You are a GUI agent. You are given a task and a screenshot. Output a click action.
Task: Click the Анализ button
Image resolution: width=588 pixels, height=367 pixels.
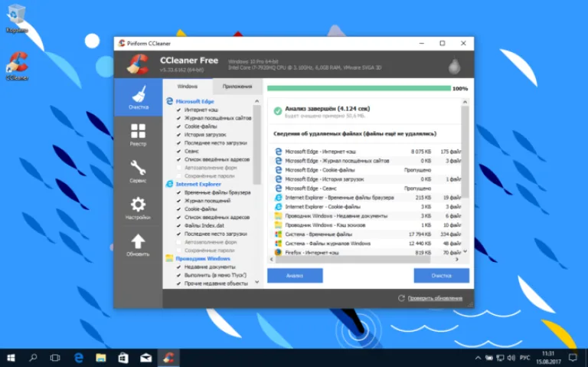coord(295,275)
